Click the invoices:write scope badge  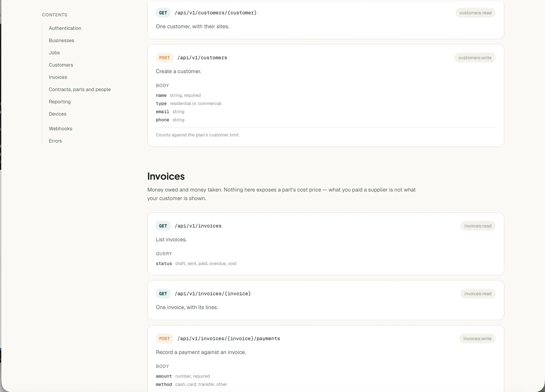(x=477, y=338)
